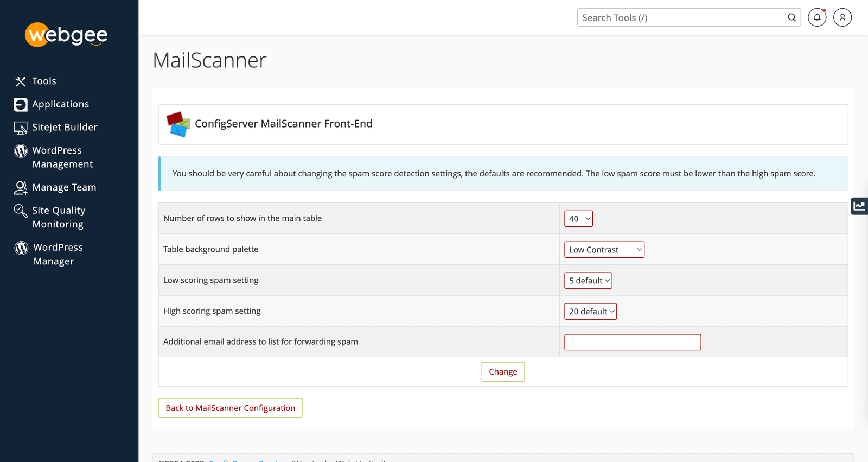This screenshot has width=868, height=462.
Task: Open the Tools sidebar icon
Action: tap(21, 81)
